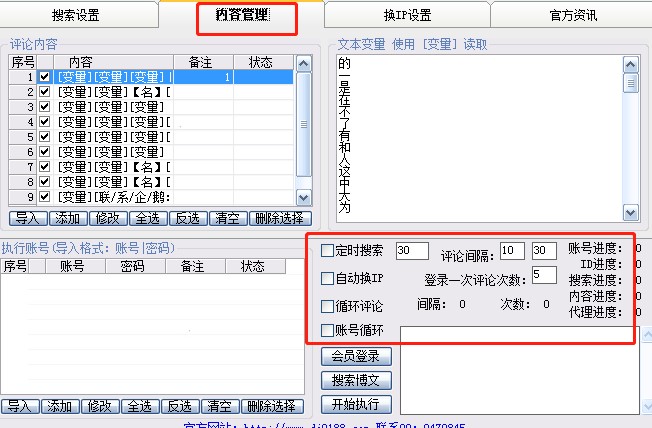Uncheck comment row 4 checkbox
This screenshot has height=428, width=652.
click(x=44, y=121)
